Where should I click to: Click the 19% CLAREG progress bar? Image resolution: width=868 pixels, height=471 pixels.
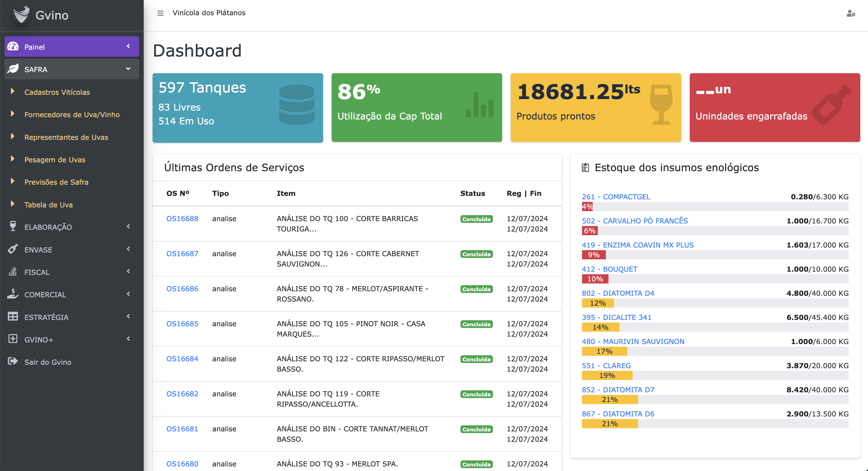607,376
